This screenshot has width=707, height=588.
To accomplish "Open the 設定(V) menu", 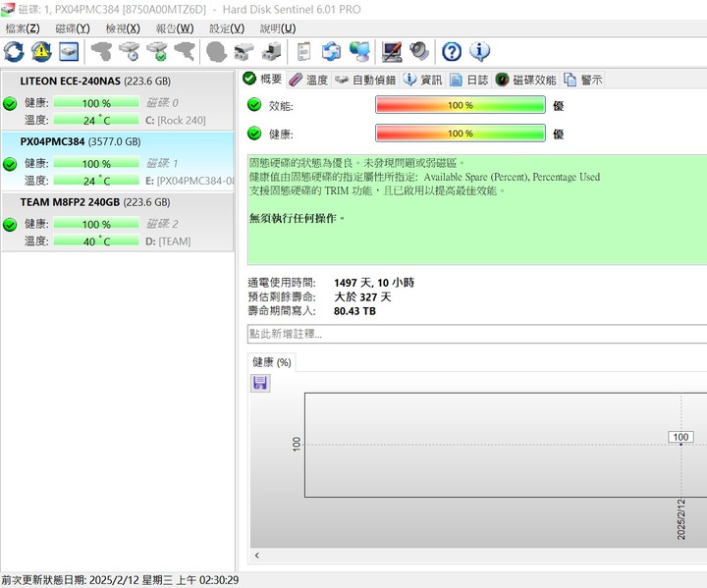I will point(227,28).
